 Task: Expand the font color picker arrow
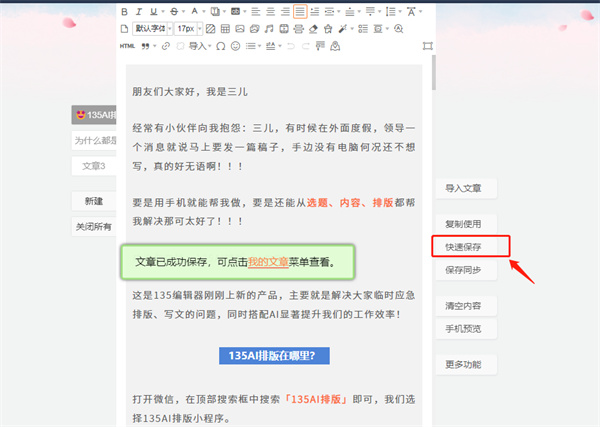click(x=204, y=12)
